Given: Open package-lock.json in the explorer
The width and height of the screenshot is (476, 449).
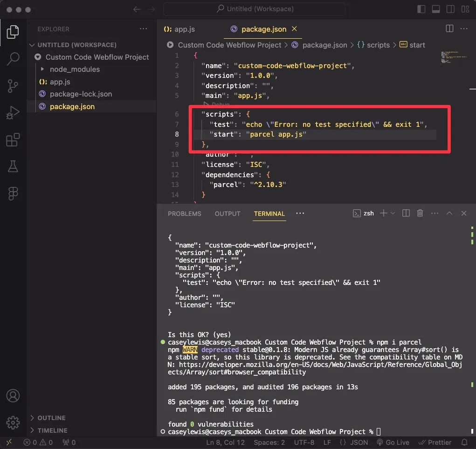Looking at the screenshot, I should (81, 94).
